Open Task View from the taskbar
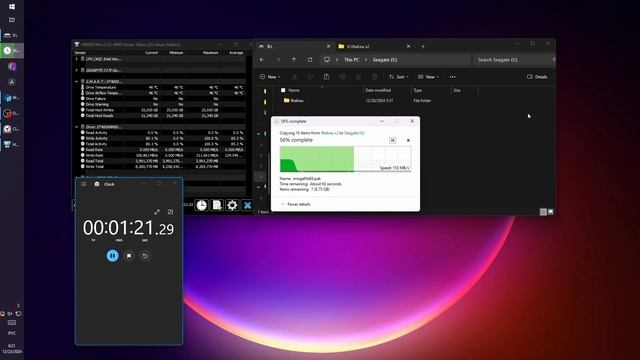Viewport: 640px width, 360px height. point(12,20)
